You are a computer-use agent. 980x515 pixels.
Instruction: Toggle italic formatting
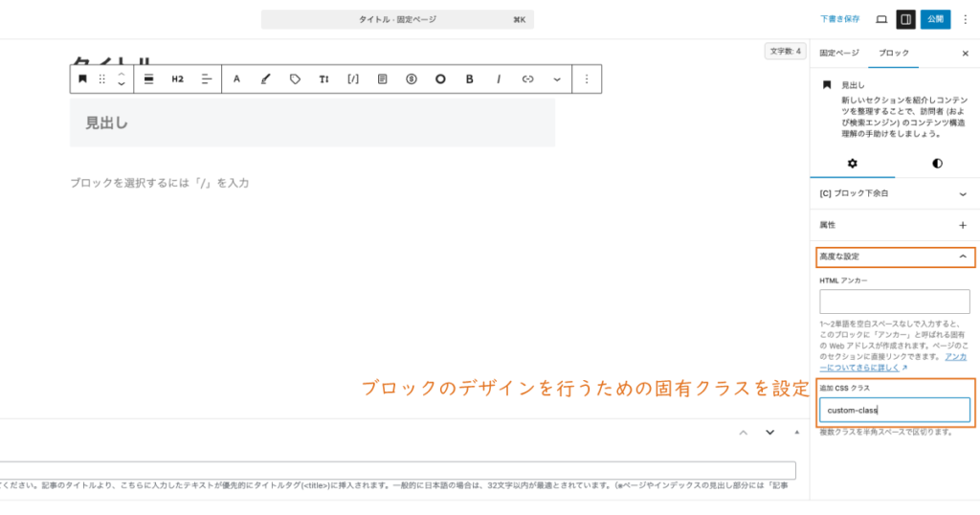498,78
